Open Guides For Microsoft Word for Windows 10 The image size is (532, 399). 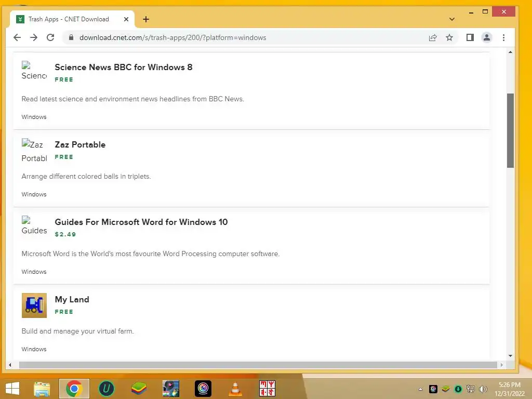tap(141, 222)
